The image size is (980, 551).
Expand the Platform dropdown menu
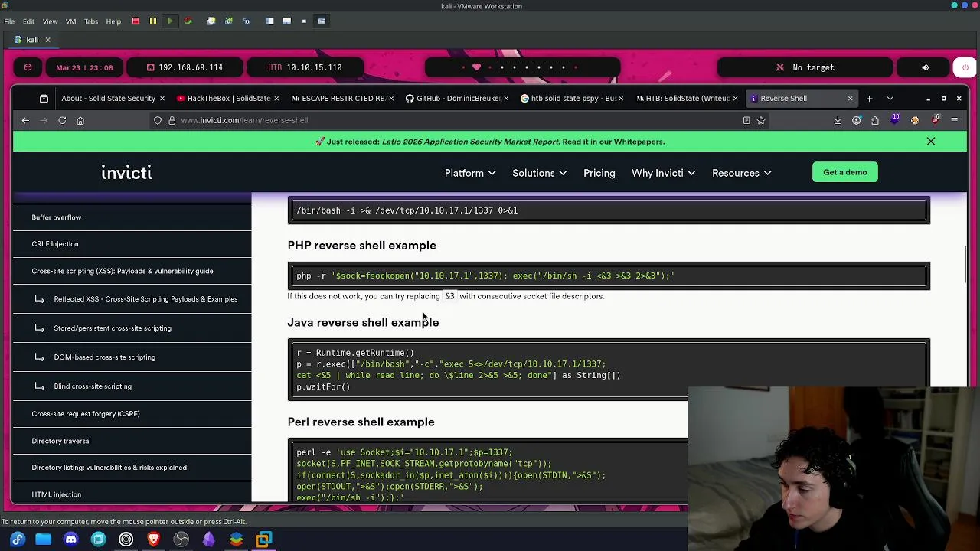(x=470, y=173)
